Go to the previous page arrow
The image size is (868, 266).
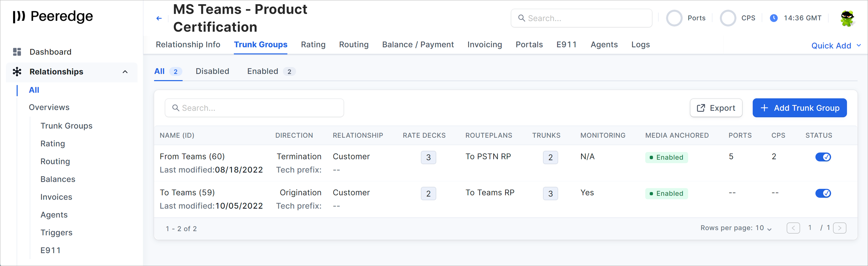pos(793,228)
